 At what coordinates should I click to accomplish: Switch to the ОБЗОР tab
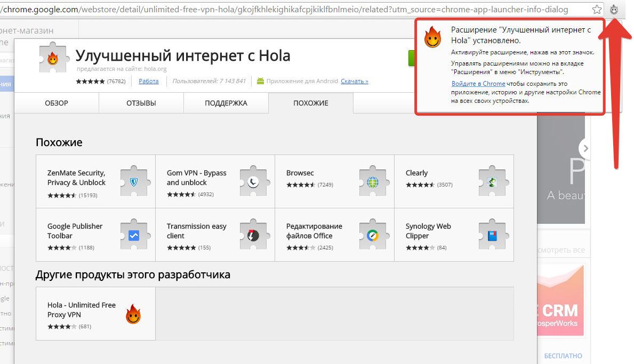57,103
